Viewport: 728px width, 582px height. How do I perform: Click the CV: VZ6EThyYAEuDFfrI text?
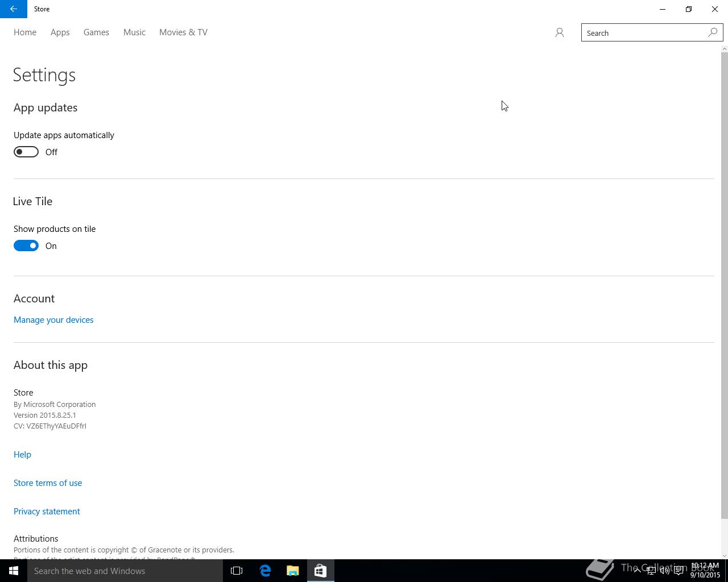(x=50, y=426)
